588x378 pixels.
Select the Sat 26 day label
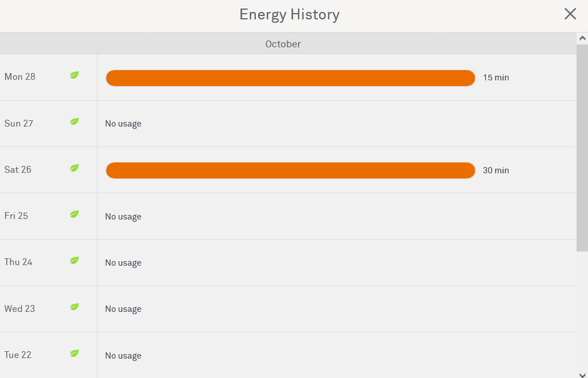(x=18, y=170)
